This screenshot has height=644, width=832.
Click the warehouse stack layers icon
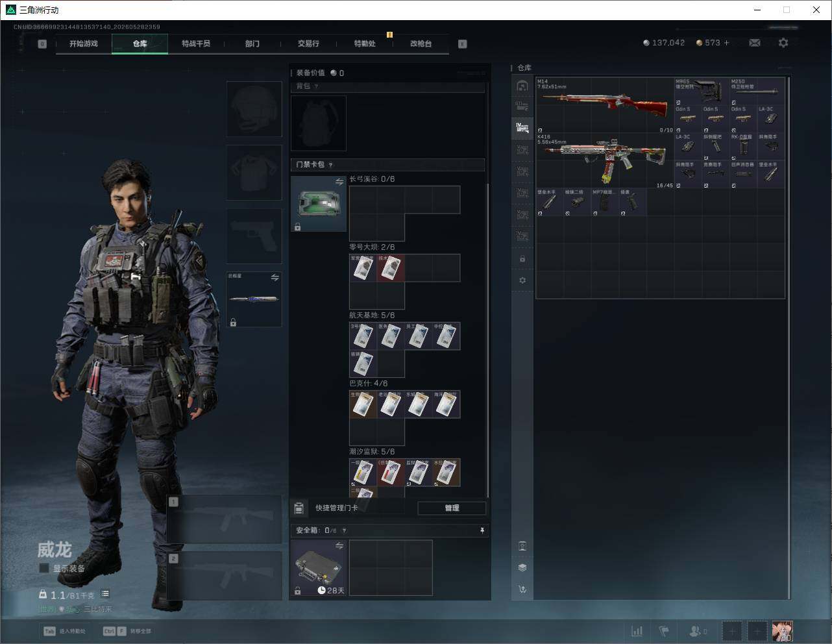click(522, 567)
